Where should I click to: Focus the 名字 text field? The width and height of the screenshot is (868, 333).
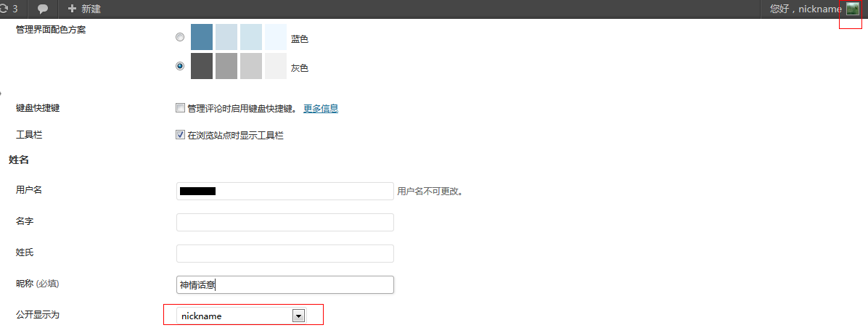tap(285, 223)
